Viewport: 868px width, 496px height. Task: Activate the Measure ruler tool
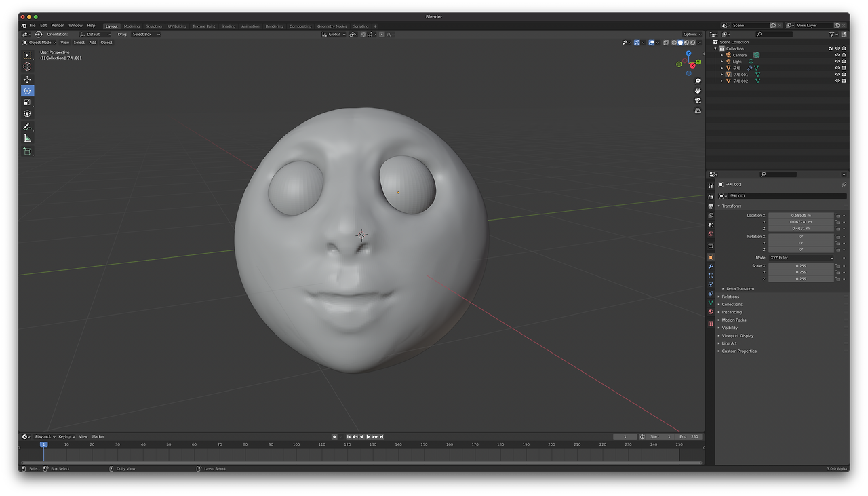[27, 138]
